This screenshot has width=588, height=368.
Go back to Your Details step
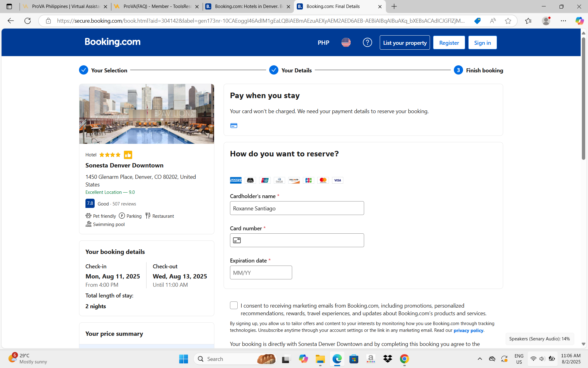[x=290, y=70]
